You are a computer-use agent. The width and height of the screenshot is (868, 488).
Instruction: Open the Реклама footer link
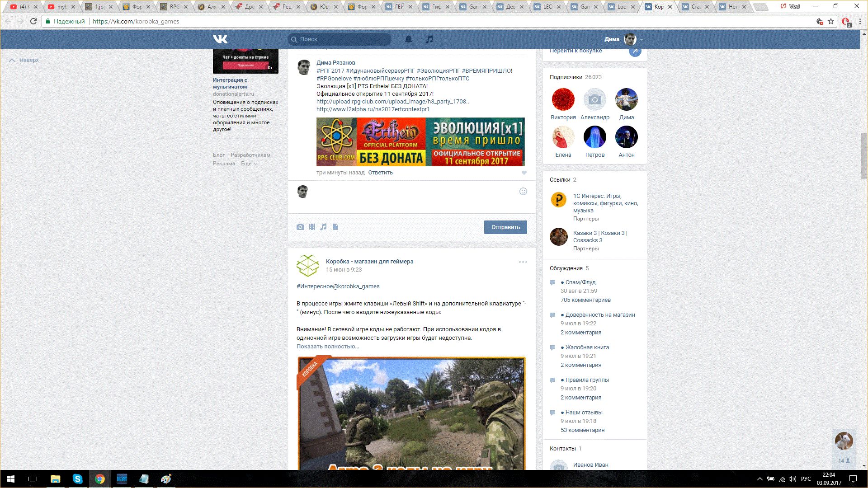click(x=224, y=164)
